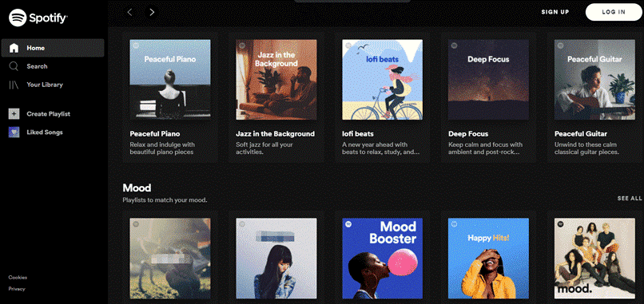Click the Liked Songs heart icon
The image size is (644, 304).
14,132
